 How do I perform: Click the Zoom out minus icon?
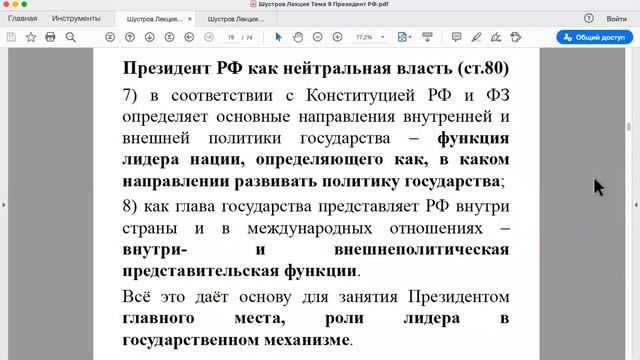pos(318,37)
